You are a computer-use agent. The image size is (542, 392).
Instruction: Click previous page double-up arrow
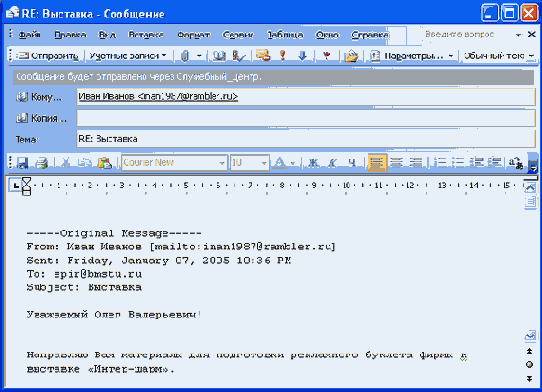point(529,351)
